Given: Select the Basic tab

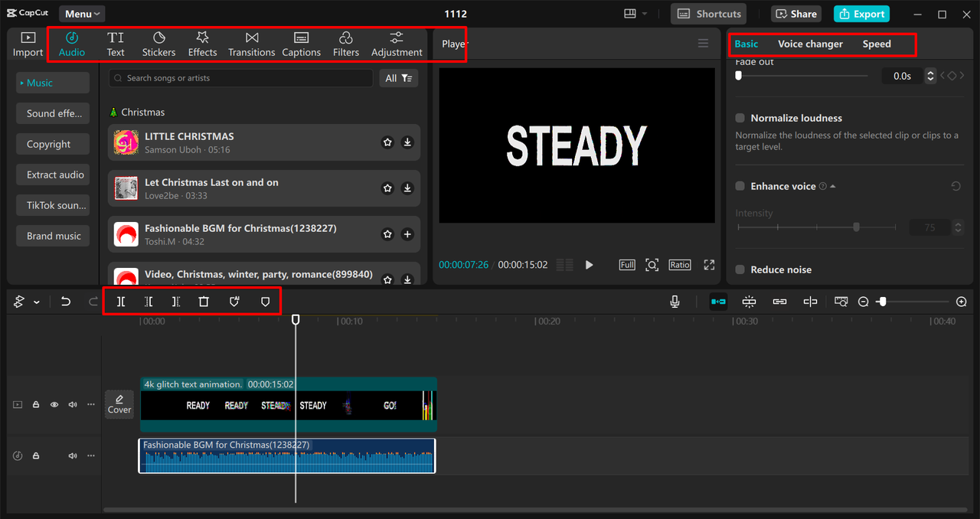Looking at the screenshot, I should click(746, 44).
